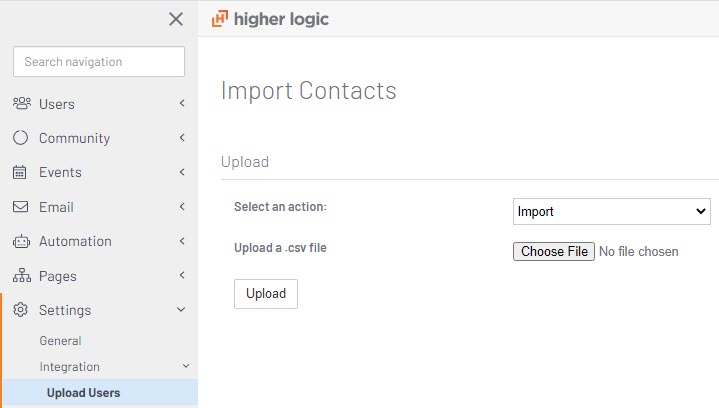Click the Higher Logic logo

coord(270,19)
